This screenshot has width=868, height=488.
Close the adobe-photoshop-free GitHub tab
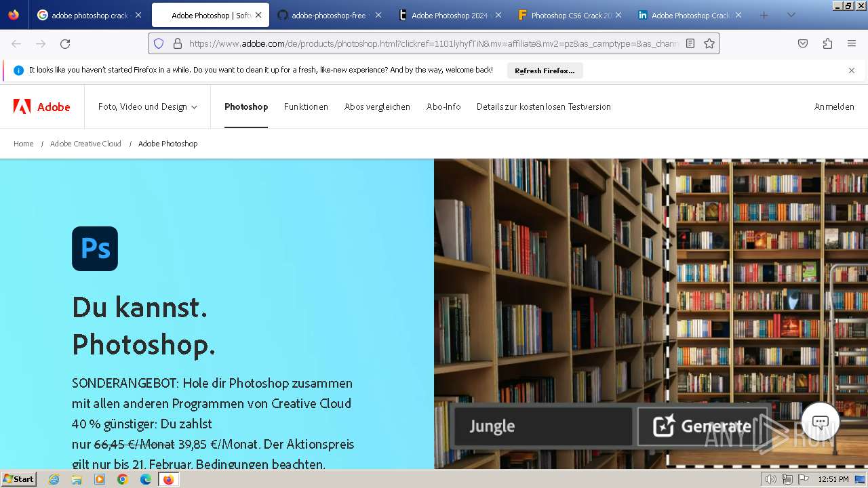378,15
